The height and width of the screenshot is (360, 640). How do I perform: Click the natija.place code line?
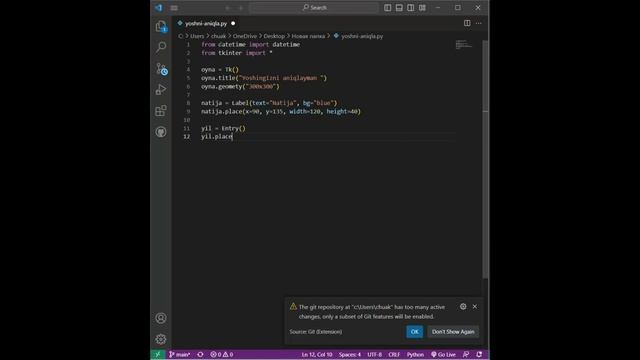281,111
